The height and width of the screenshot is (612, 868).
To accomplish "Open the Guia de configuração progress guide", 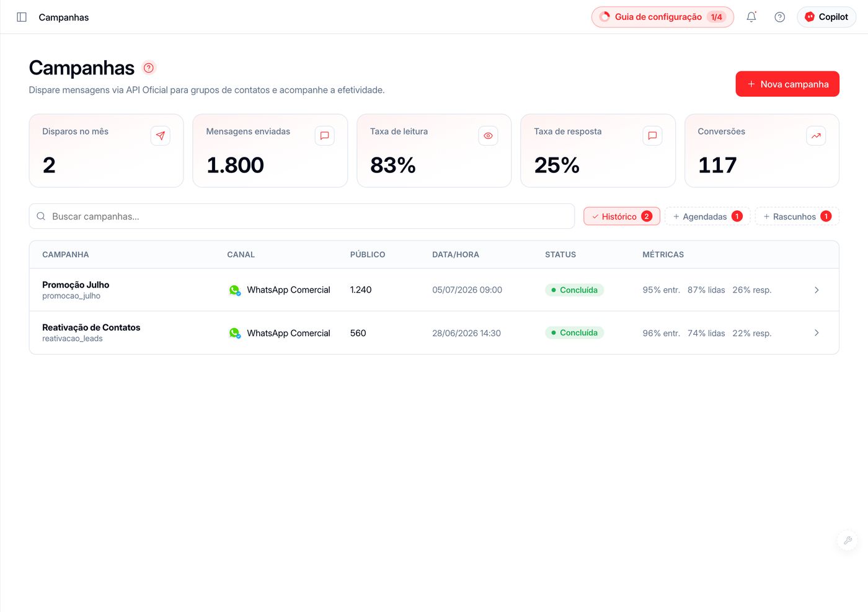I will click(x=662, y=17).
